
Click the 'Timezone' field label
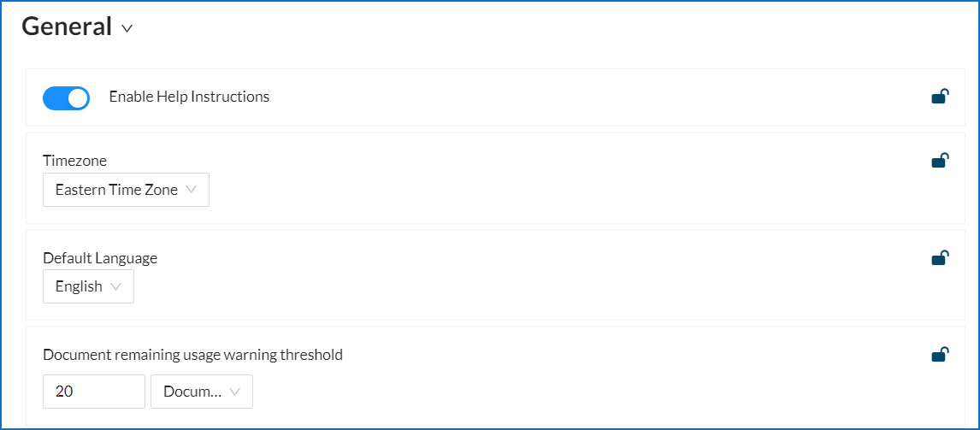(74, 161)
